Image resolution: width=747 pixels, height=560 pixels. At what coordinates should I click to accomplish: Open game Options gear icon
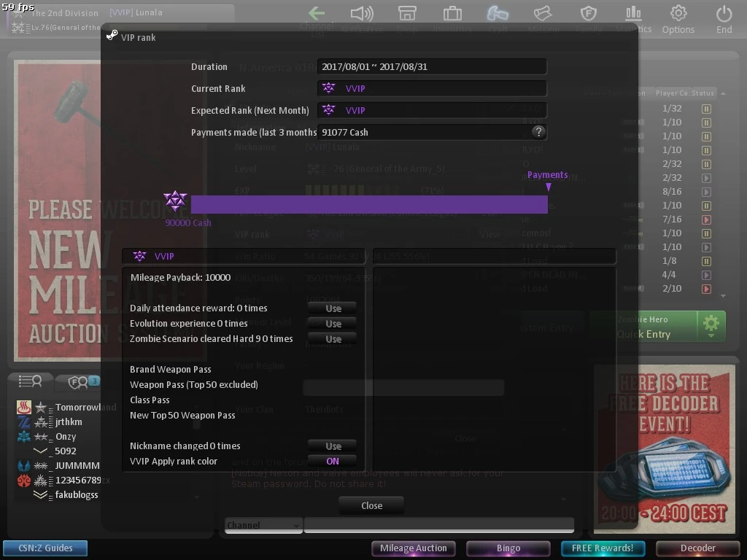point(678,12)
